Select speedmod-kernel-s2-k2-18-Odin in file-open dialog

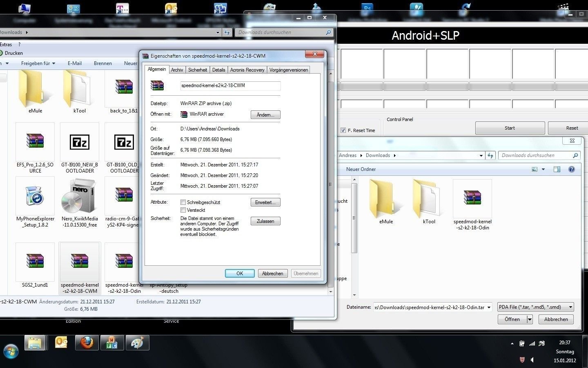click(x=472, y=204)
